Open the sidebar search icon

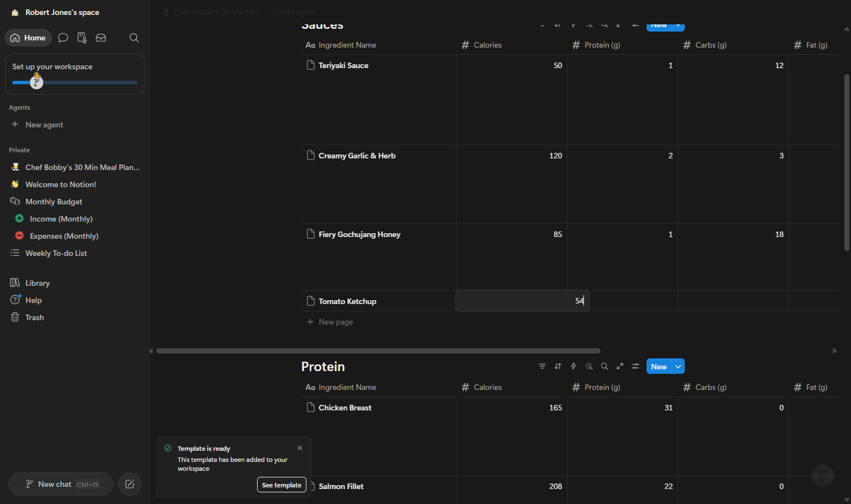coord(134,38)
